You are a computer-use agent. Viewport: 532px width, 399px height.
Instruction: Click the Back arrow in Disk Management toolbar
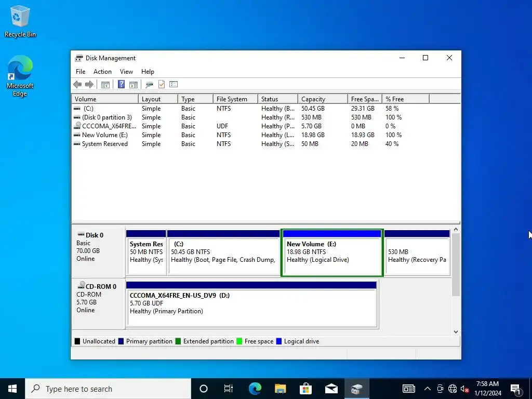pos(77,85)
